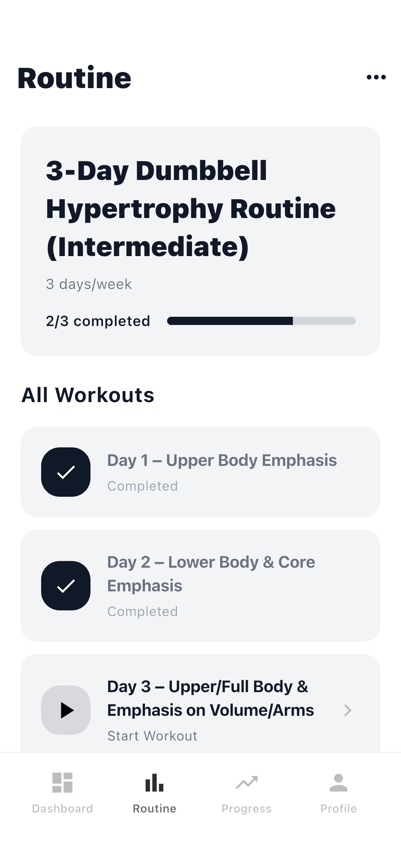Viewport: 401px width, 868px height.
Task: Tap the Profile person icon
Action: point(338,783)
